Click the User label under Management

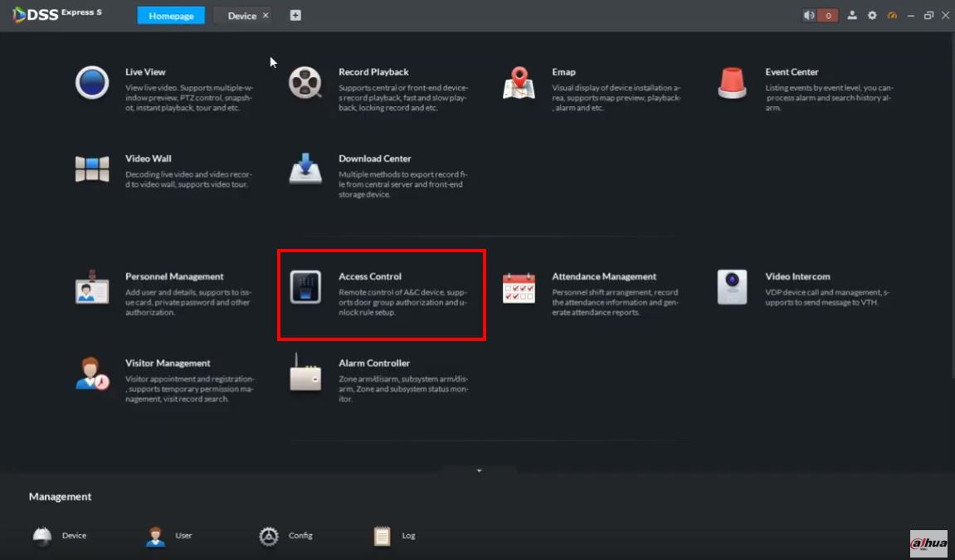184,536
